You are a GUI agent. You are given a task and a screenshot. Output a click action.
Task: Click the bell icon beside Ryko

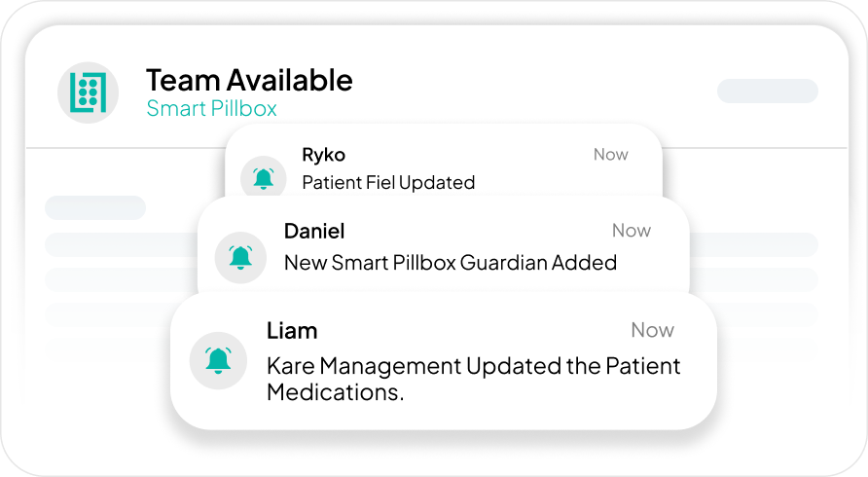(x=263, y=178)
